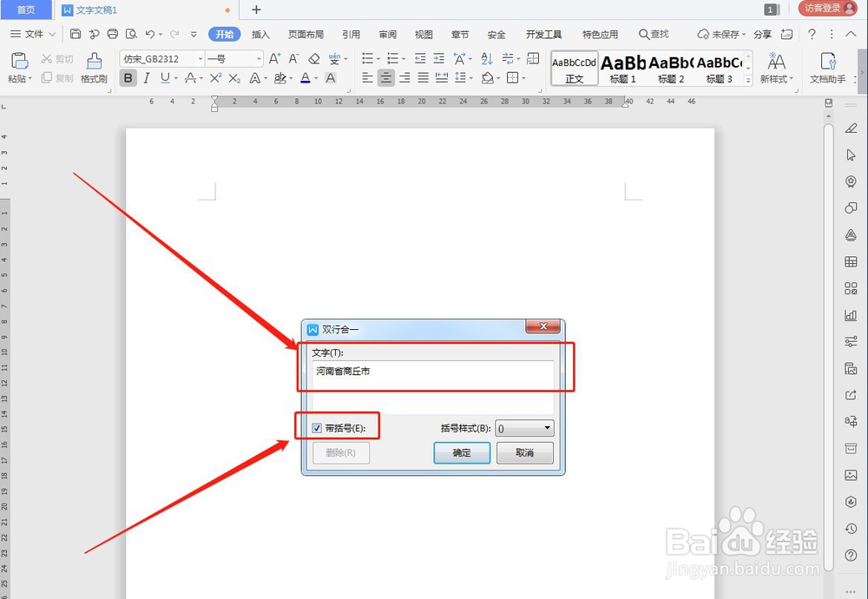868x599 pixels.
Task: Click the 文字 text field in dialog
Action: pos(433,387)
